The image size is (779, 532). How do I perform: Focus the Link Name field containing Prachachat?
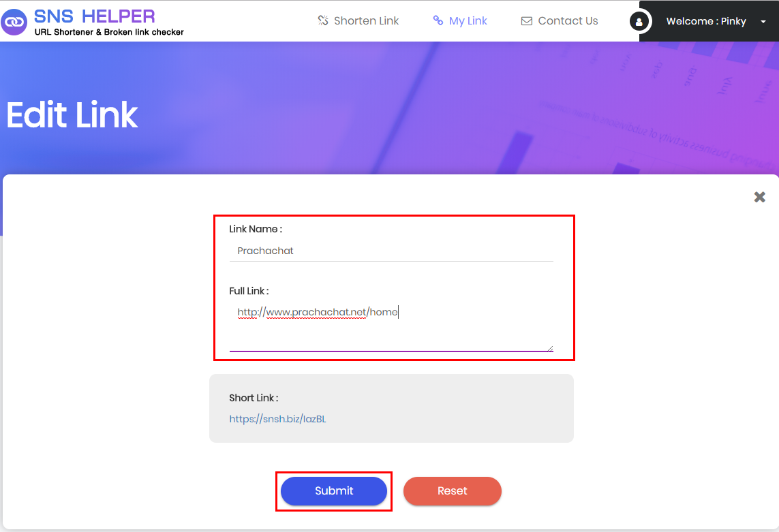[391, 251]
